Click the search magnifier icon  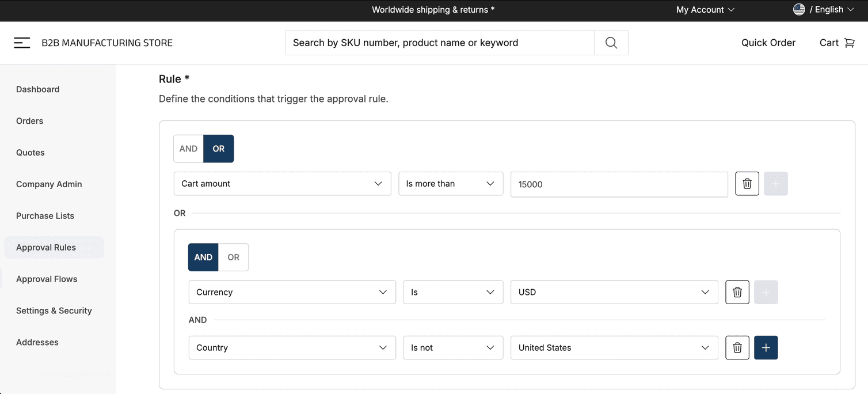coord(610,42)
